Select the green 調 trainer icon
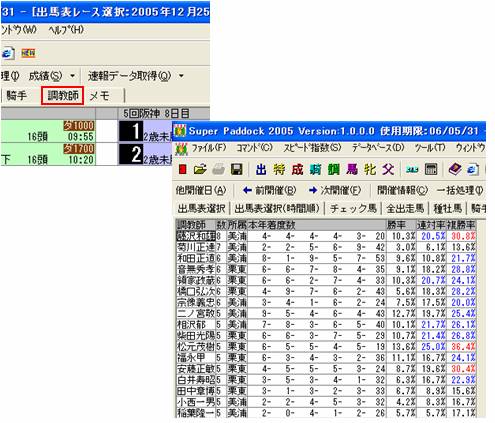The height and width of the screenshot is (423, 495). [333, 169]
